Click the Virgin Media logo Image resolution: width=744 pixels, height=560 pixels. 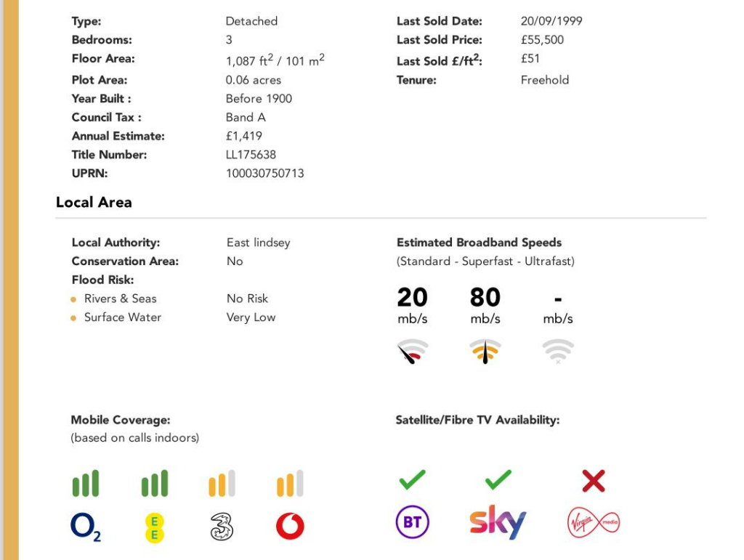click(593, 523)
